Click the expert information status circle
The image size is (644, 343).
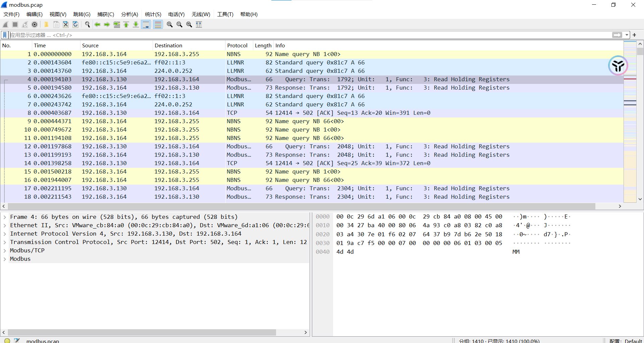(x=7, y=340)
